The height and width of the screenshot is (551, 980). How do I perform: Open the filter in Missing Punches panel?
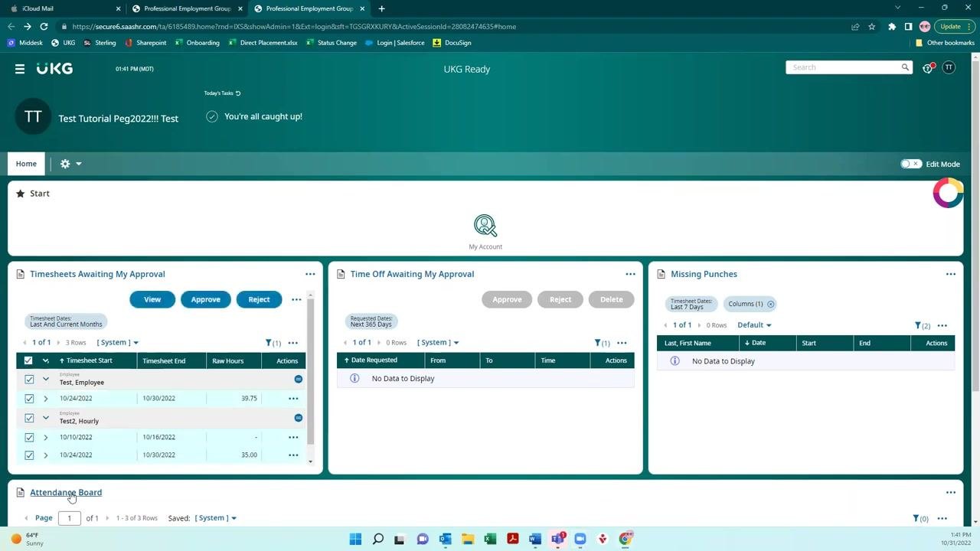[x=923, y=325]
